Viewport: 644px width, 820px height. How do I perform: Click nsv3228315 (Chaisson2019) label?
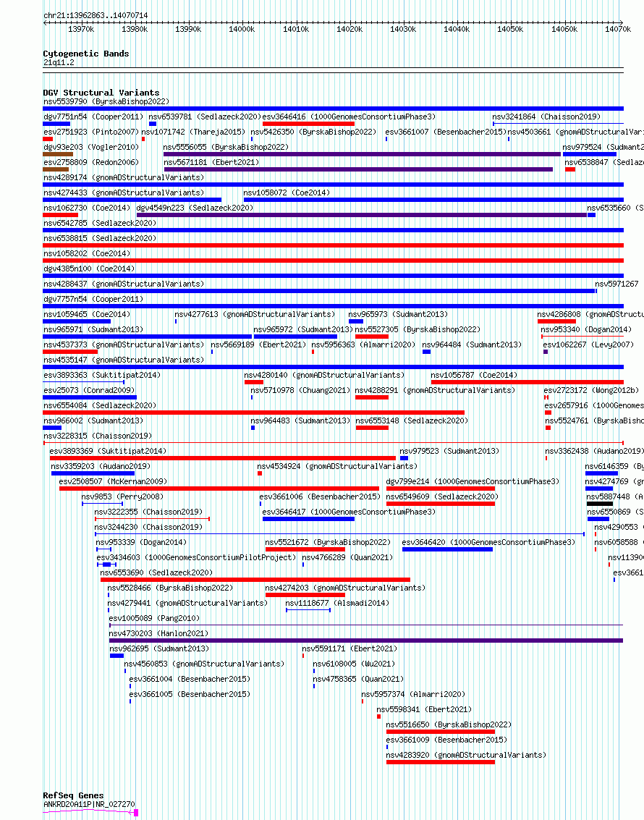tap(98, 435)
